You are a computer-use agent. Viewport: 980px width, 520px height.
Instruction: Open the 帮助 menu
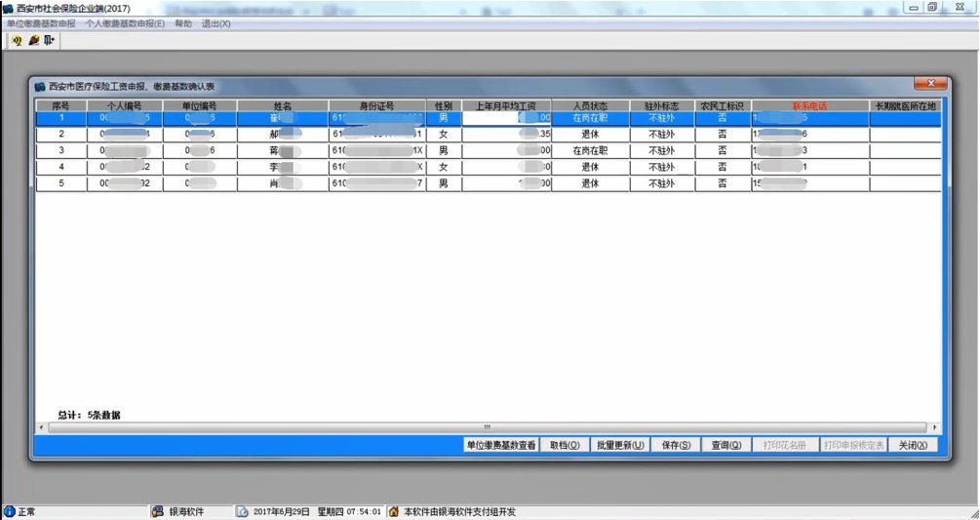click(x=183, y=22)
